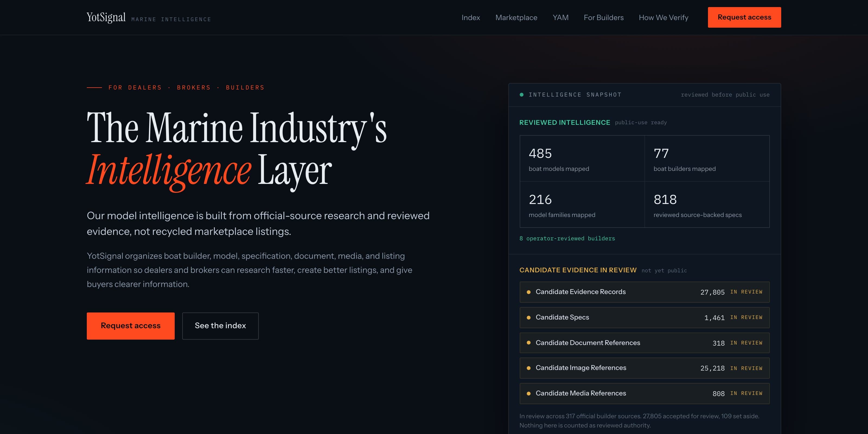Click the 'In review across 317 official builder sources' footnote
The width and height of the screenshot is (868, 434).
tap(639, 420)
